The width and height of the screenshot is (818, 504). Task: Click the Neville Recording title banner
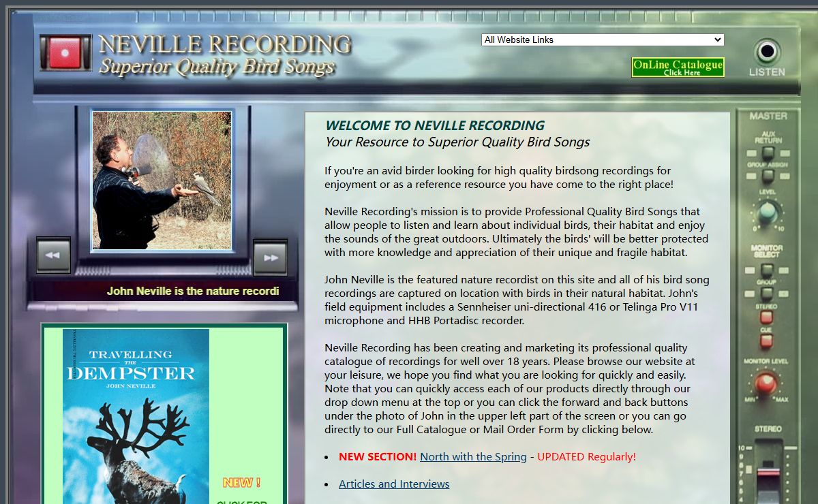[x=225, y=44]
